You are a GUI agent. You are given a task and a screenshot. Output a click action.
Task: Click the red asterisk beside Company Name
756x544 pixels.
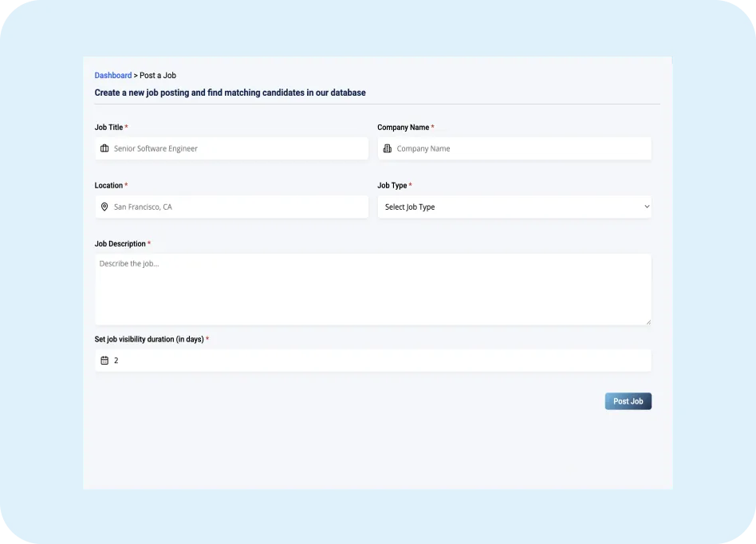[x=431, y=127]
